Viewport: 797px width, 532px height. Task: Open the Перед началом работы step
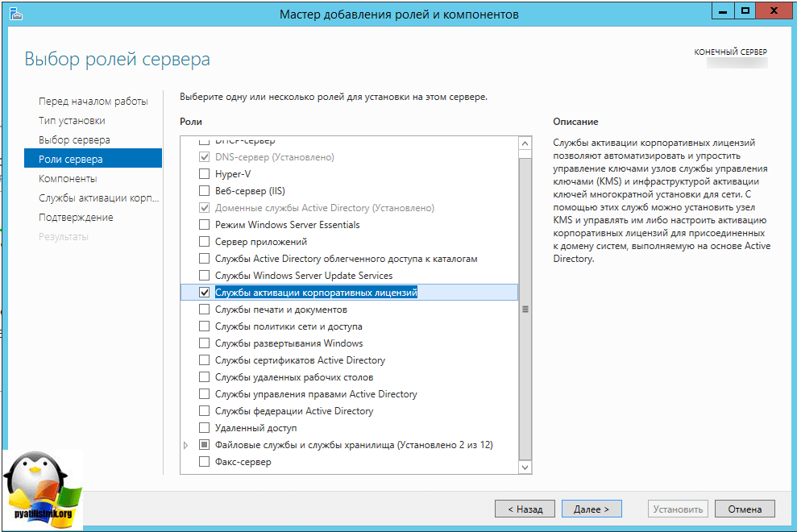coord(93,102)
